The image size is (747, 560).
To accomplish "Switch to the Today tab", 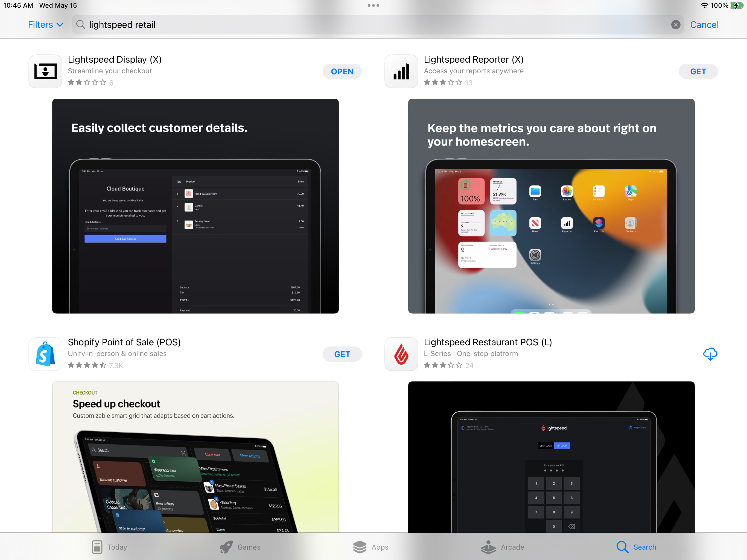I will 109,547.
